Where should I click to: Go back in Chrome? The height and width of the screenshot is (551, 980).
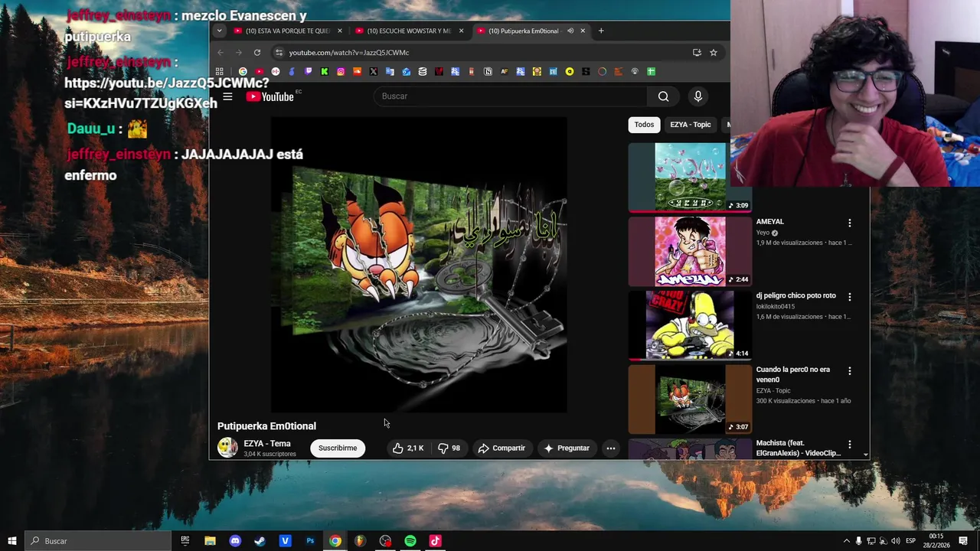pos(220,52)
